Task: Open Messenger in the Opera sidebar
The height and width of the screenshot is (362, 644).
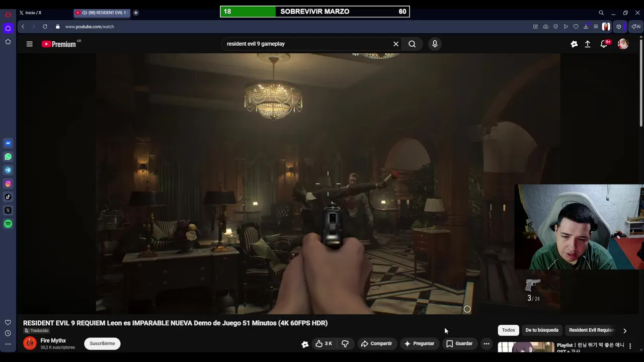Action: point(8,143)
